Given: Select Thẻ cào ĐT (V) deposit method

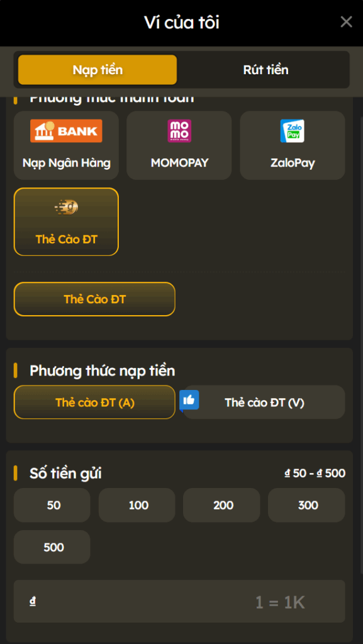Looking at the screenshot, I should [264, 402].
